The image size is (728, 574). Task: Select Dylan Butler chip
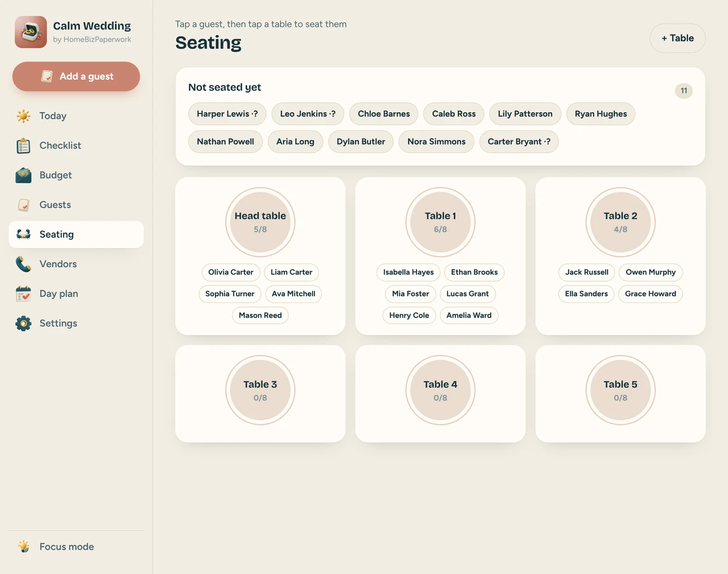(361, 141)
